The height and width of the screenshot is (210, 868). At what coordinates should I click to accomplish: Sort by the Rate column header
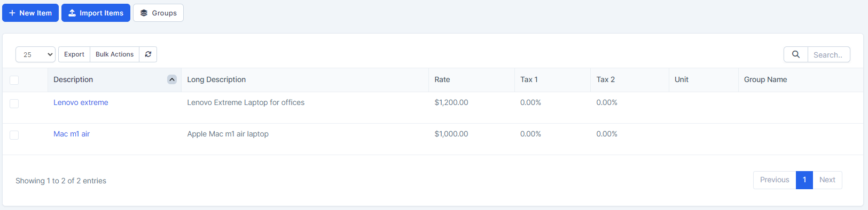[442, 79]
